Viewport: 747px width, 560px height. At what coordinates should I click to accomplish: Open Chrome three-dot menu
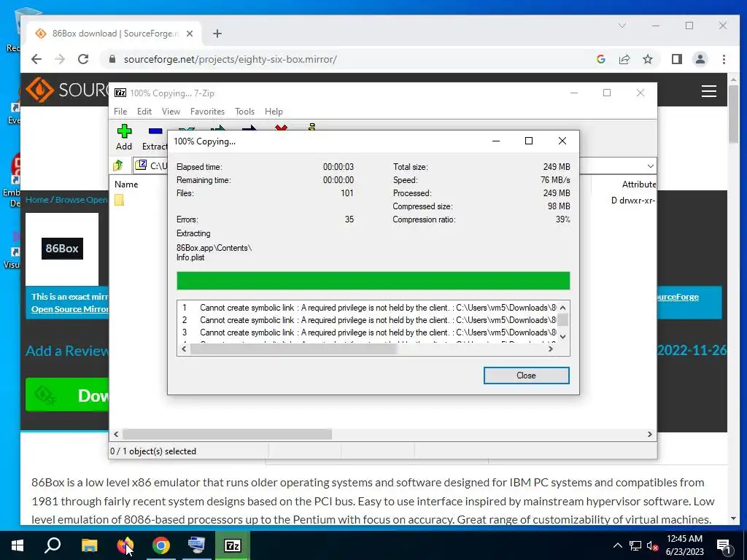[724, 59]
